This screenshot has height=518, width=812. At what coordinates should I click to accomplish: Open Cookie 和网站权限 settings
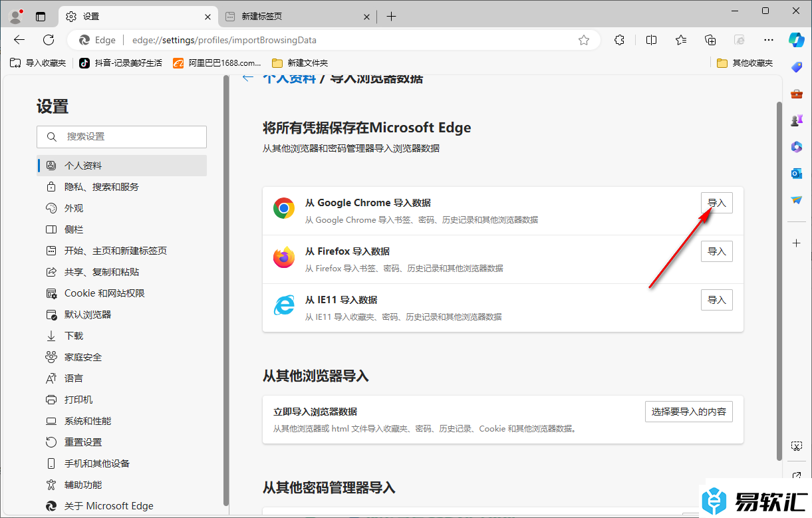(122, 293)
